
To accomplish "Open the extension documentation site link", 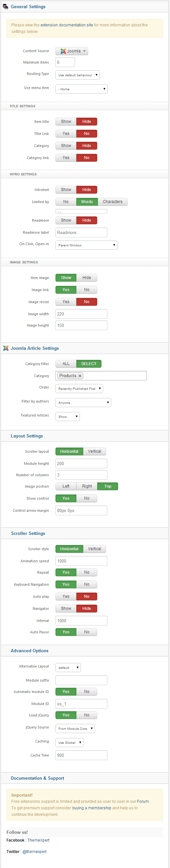I will point(67,25).
